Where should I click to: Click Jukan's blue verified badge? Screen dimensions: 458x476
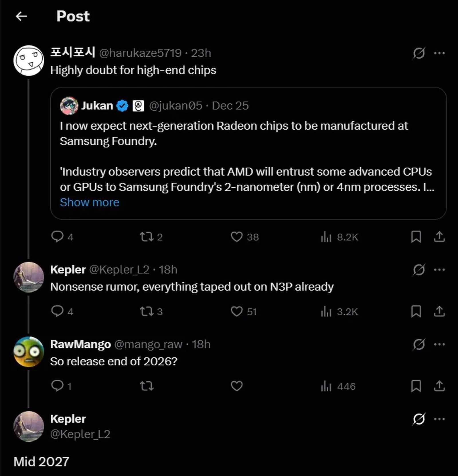click(x=122, y=105)
